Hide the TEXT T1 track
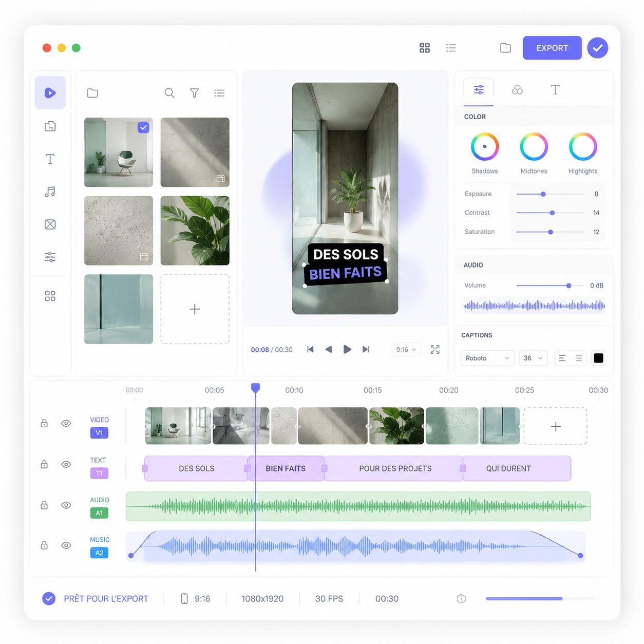Screen dimensions: 644x644 pyautogui.click(x=66, y=464)
